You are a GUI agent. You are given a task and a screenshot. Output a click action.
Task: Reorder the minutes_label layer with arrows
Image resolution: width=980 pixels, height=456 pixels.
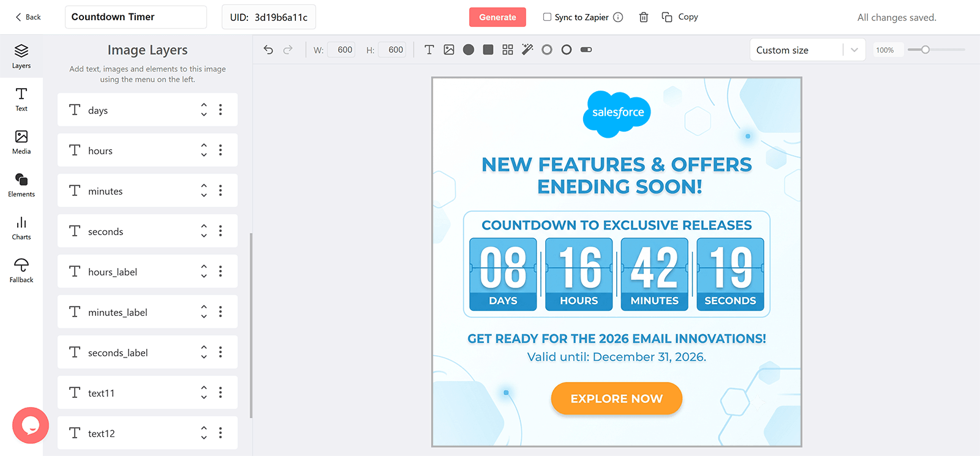204,312
